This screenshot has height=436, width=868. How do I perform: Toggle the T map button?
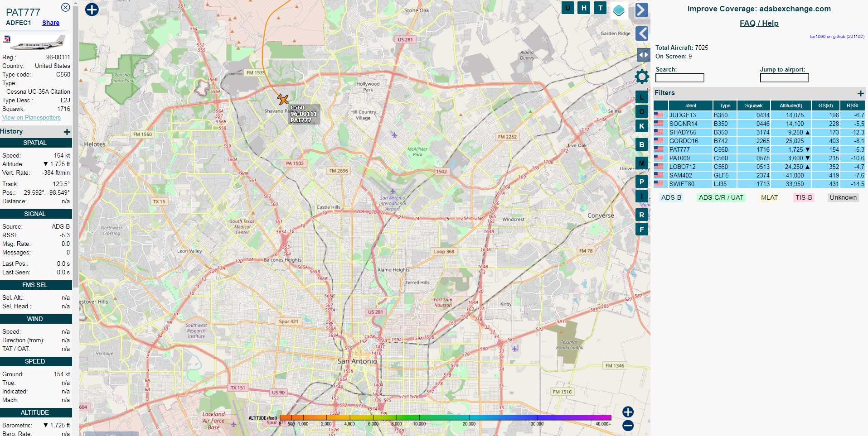pos(600,8)
